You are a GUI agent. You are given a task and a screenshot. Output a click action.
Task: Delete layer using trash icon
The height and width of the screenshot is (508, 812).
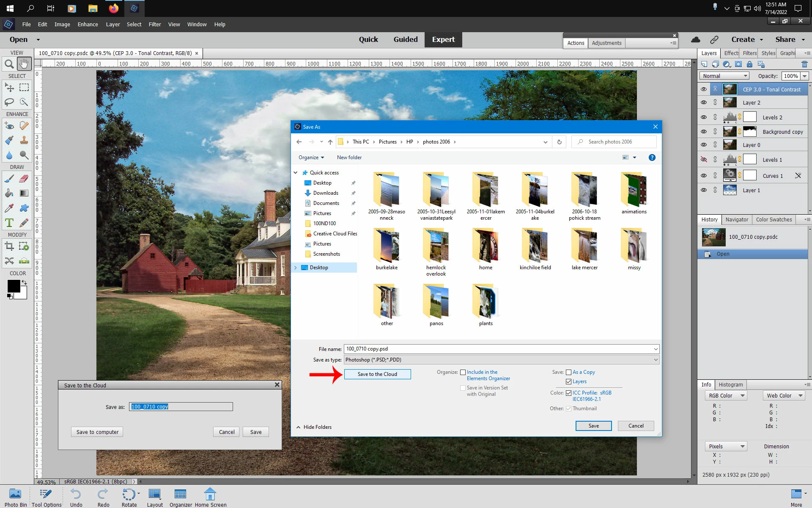pos(804,64)
